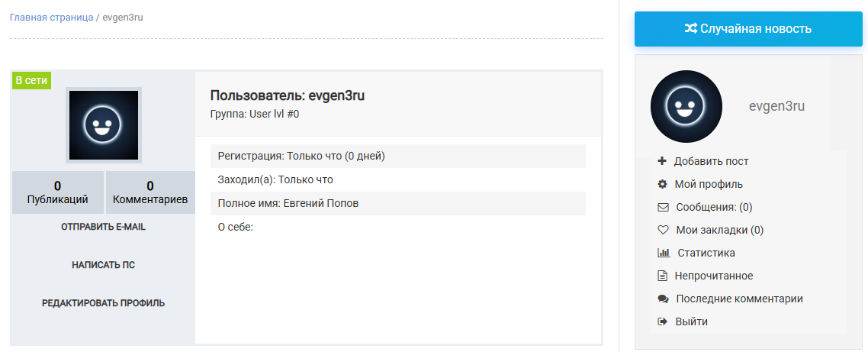Click the sign-out icon beside Выйти
Image resolution: width=868 pixels, height=352 pixels.
pyautogui.click(x=662, y=321)
